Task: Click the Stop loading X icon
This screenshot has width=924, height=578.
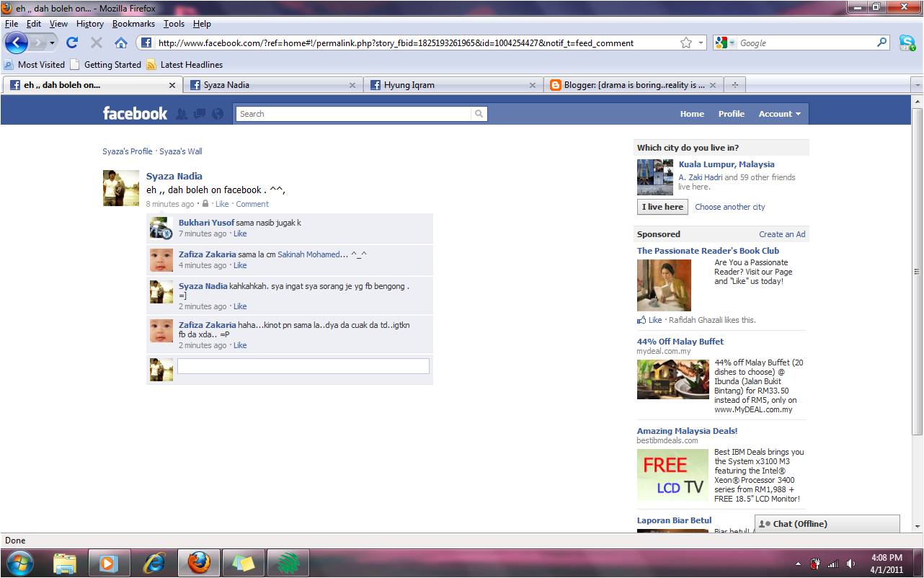Action: coord(97,43)
